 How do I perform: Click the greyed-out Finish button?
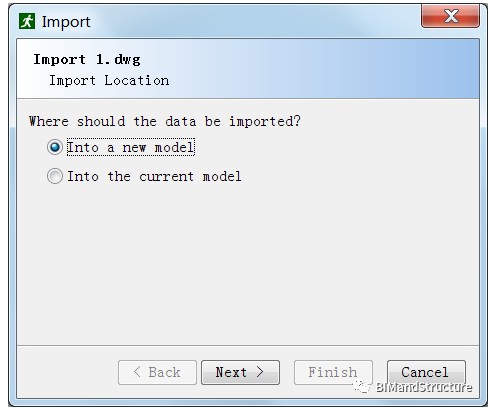click(333, 372)
